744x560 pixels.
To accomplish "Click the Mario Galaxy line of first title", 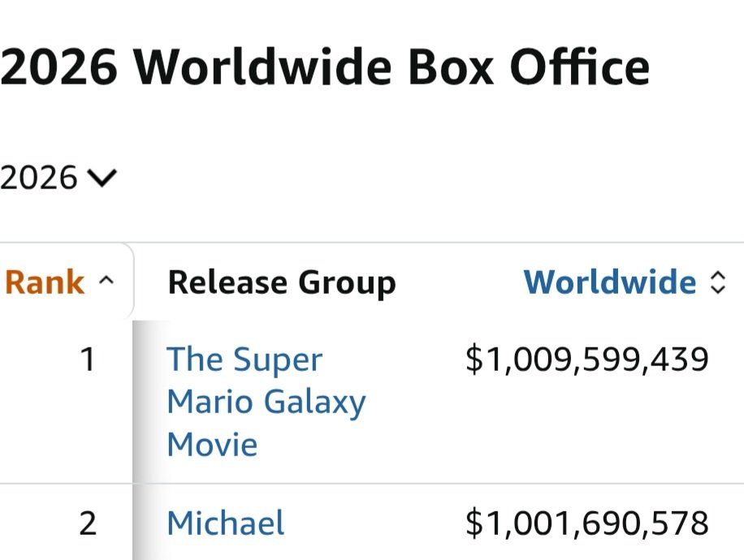I will coord(266,403).
